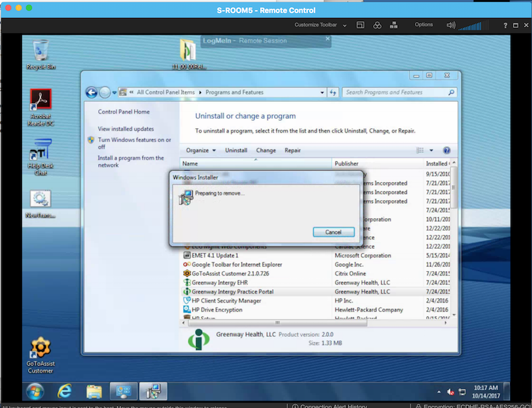Click Change in the toolbar
The image size is (532, 408).
click(265, 150)
